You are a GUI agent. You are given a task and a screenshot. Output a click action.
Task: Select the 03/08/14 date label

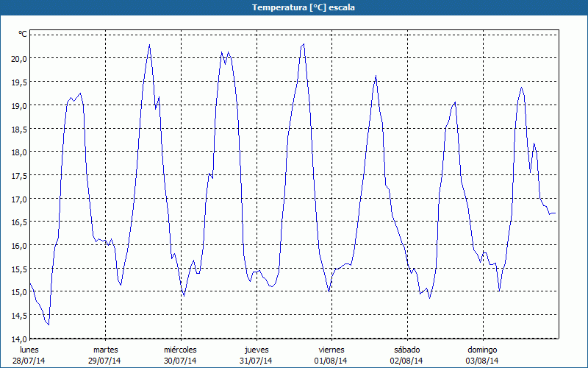[x=482, y=361]
